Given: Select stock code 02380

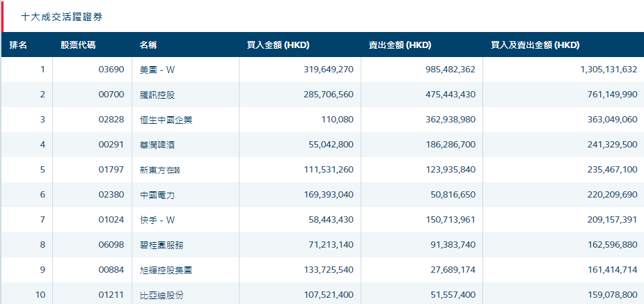Looking at the screenshot, I should [111, 195].
